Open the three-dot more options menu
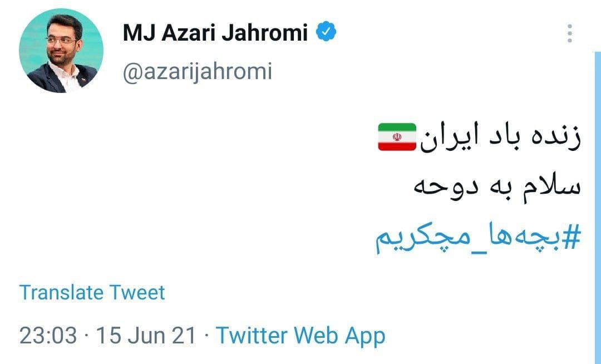 (569, 34)
